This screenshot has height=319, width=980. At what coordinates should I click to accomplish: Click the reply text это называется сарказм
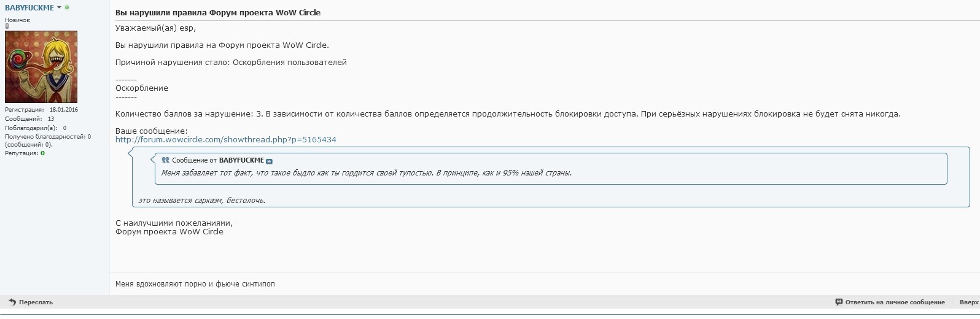[x=202, y=201]
